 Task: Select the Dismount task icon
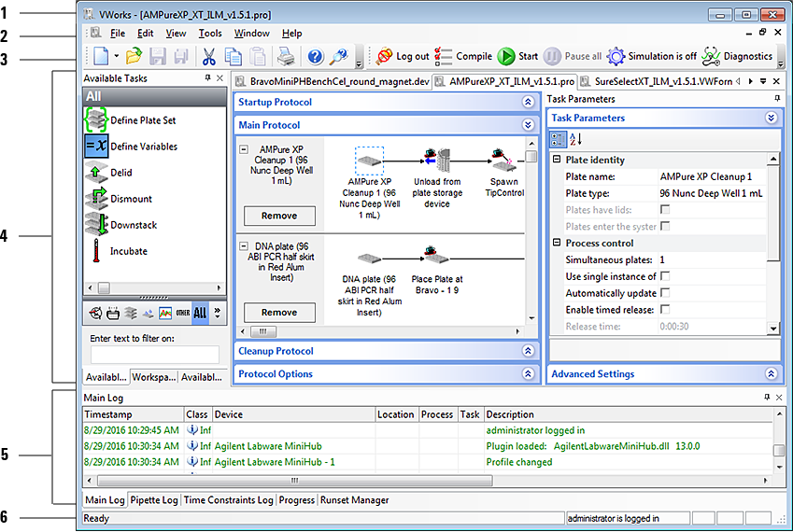click(x=96, y=199)
